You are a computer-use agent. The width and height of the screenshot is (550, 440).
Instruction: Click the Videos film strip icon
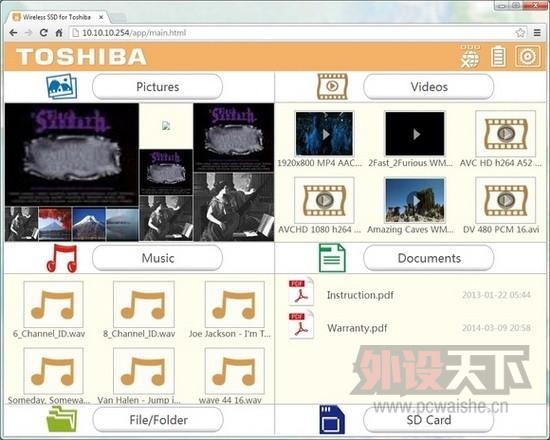(x=332, y=86)
